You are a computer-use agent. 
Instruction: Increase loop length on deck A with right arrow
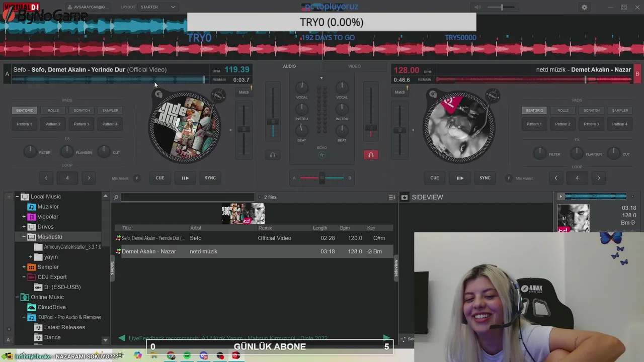pos(89,177)
